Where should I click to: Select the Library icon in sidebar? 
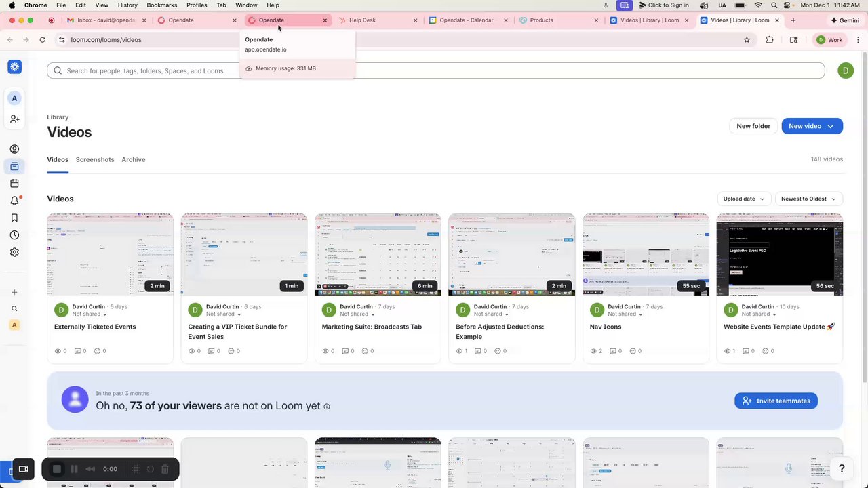point(14,166)
